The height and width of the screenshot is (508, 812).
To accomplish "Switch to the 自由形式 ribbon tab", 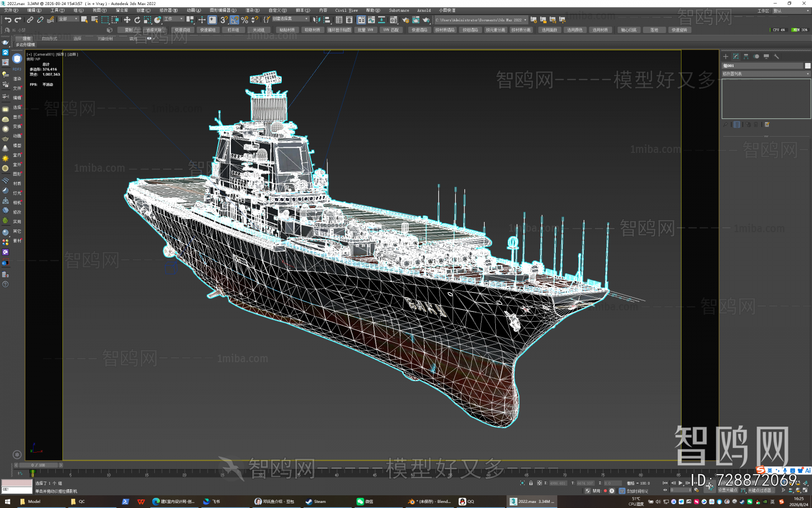I will click(49, 39).
